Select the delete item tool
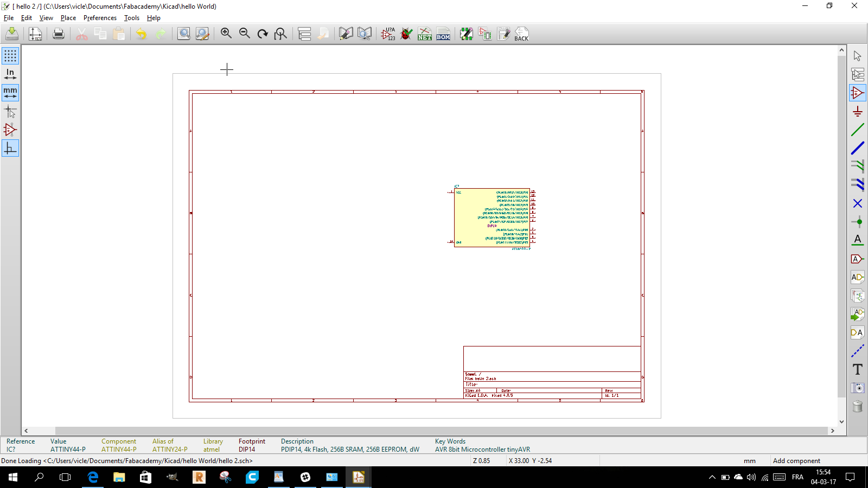Image resolution: width=868 pixels, height=488 pixels. pos(858,406)
